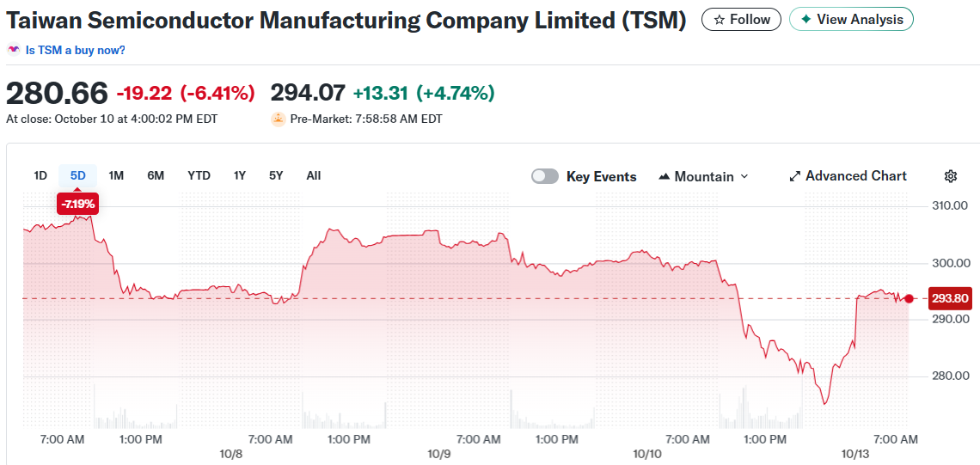The height and width of the screenshot is (465, 980).
Task: Click the purple icon beside buy-now question
Action: tap(14, 50)
